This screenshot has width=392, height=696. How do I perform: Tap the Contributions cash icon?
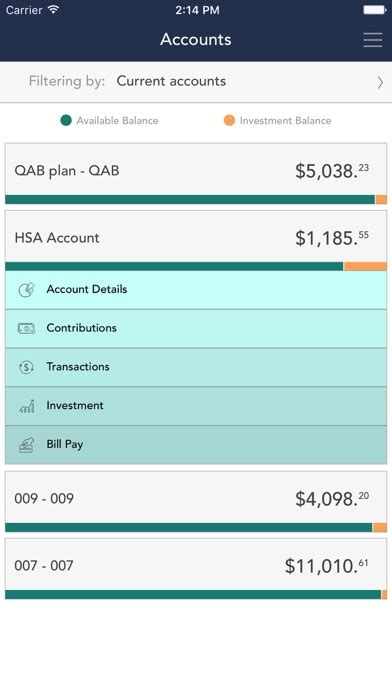tap(26, 328)
